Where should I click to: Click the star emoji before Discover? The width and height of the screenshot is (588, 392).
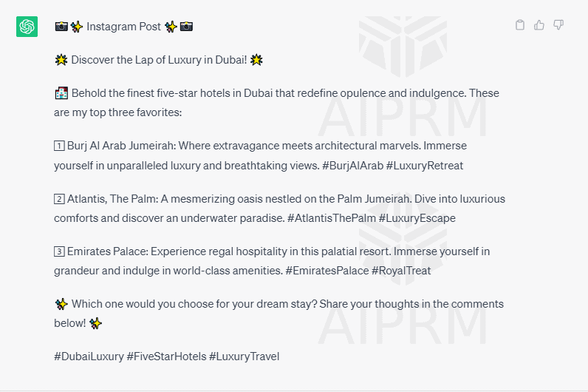pyautogui.click(x=61, y=60)
